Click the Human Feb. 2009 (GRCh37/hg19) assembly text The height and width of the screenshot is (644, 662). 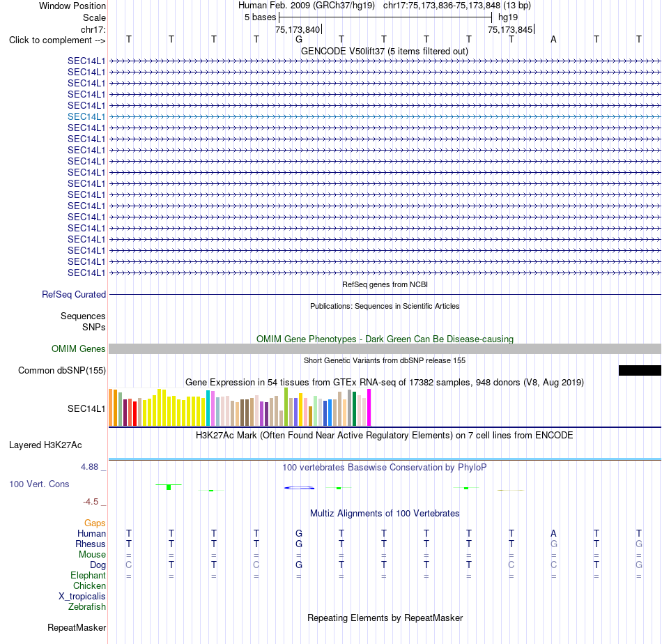pos(307,6)
